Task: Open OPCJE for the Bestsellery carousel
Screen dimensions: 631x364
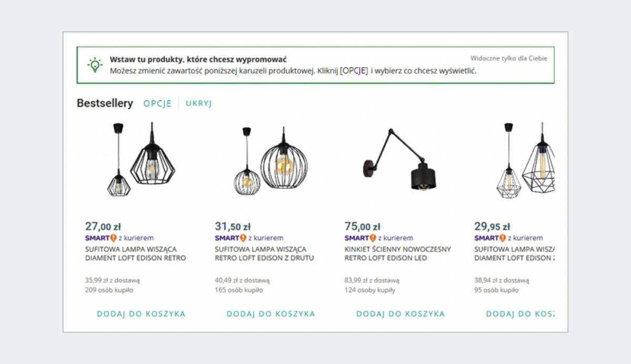Action: pyautogui.click(x=157, y=103)
